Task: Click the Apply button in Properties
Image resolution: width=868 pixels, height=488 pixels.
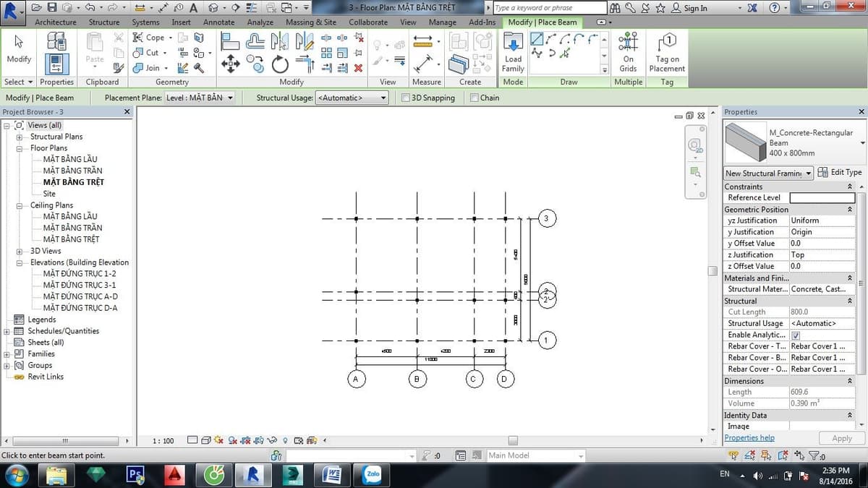Action: pos(842,438)
